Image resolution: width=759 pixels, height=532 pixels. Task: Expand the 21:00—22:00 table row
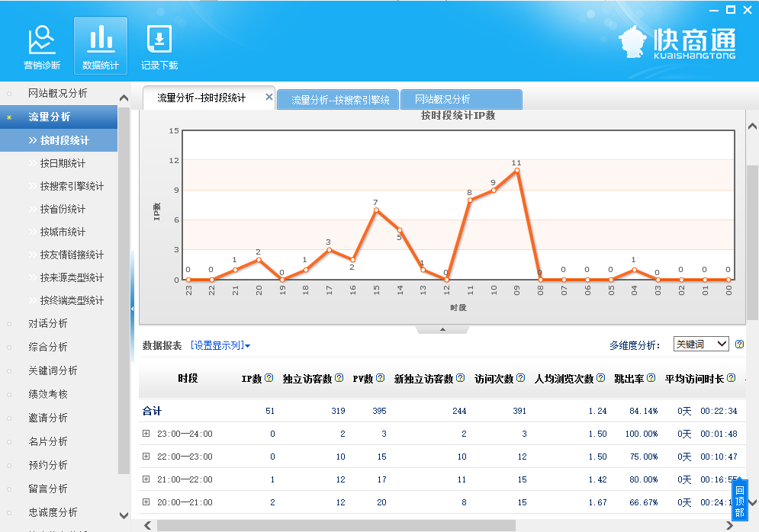pos(146,479)
